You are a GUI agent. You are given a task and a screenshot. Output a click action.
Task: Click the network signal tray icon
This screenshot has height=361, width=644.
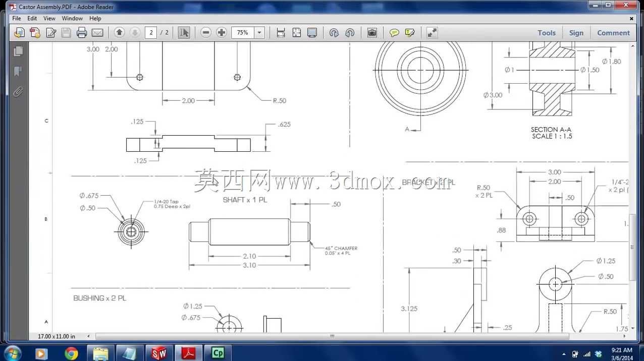tap(586, 354)
